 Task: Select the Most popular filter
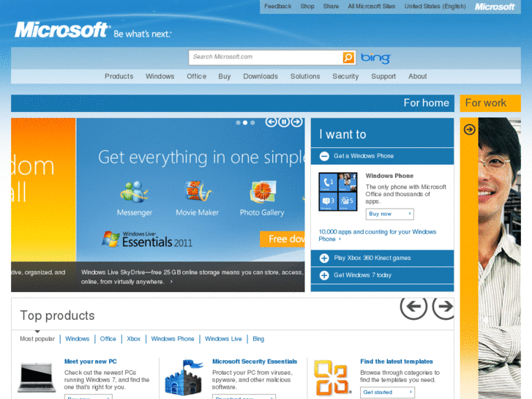click(x=37, y=339)
